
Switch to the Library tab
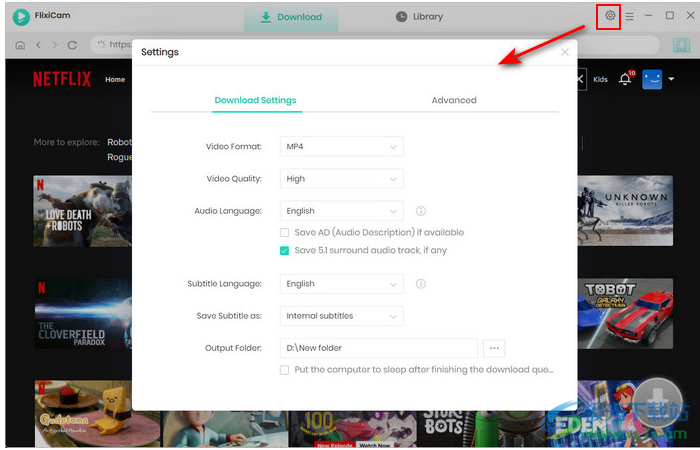pos(420,17)
